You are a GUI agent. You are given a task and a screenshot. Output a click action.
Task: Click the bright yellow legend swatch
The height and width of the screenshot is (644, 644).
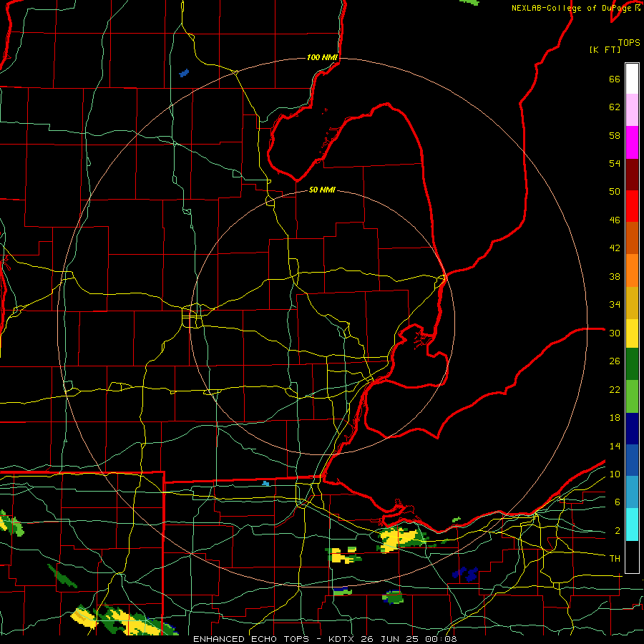point(632,333)
